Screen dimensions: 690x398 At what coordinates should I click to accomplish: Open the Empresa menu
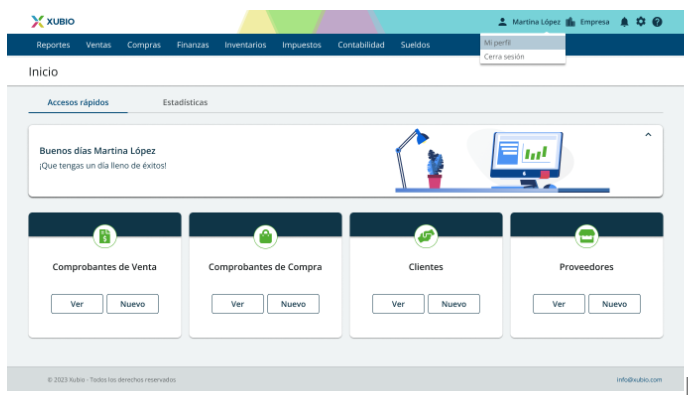tap(594, 22)
